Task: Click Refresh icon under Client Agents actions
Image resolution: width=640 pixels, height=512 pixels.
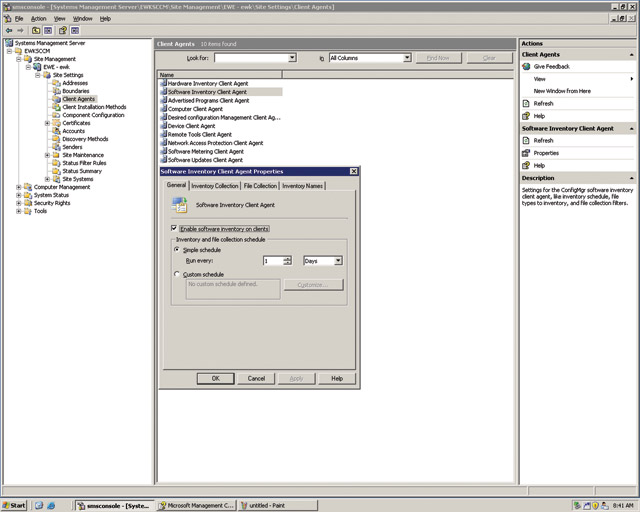Action: pyautogui.click(x=526, y=104)
